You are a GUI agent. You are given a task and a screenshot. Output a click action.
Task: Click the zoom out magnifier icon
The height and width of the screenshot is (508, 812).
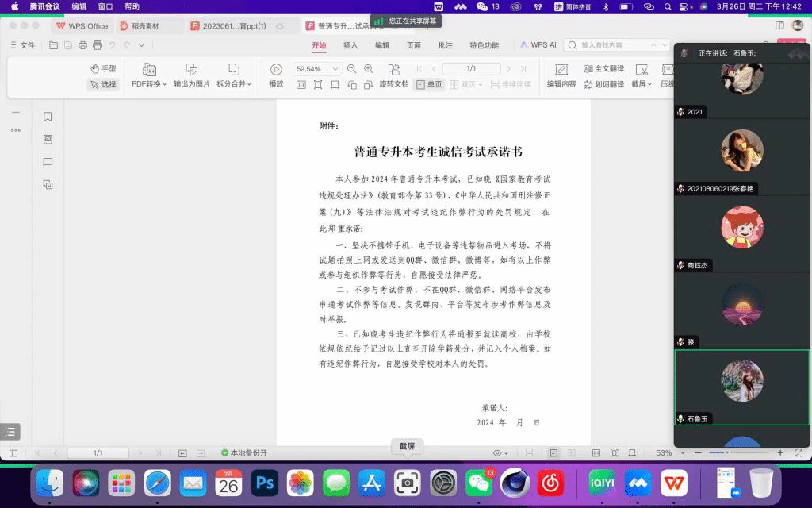click(351, 69)
